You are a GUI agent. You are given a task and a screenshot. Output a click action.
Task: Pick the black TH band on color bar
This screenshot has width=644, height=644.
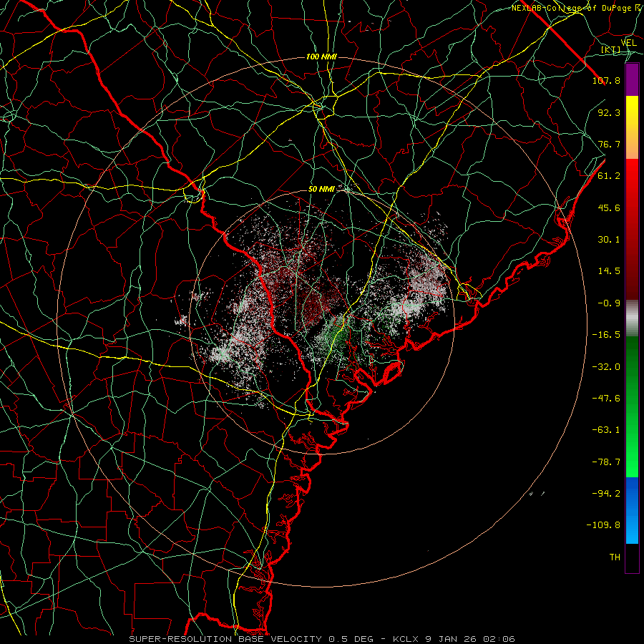pyautogui.click(x=632, y=558)
